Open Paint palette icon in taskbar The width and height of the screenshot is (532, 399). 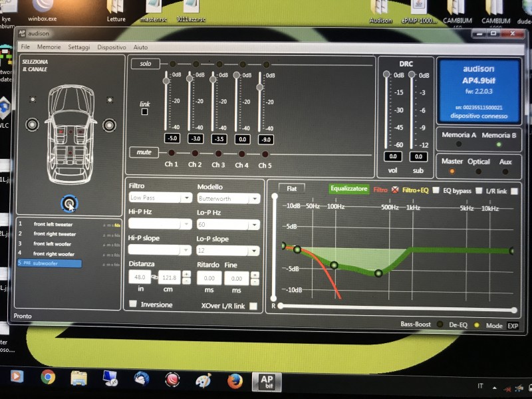(203, 380)
